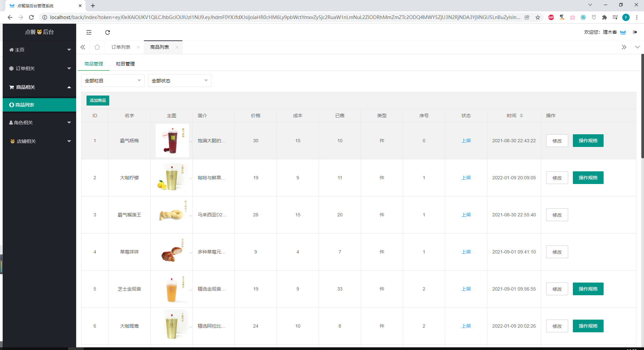Screen dimensions: 644x350
Task: Toggle 上架 status for 霸气榴莲王
Action: [x=466, y=215]
